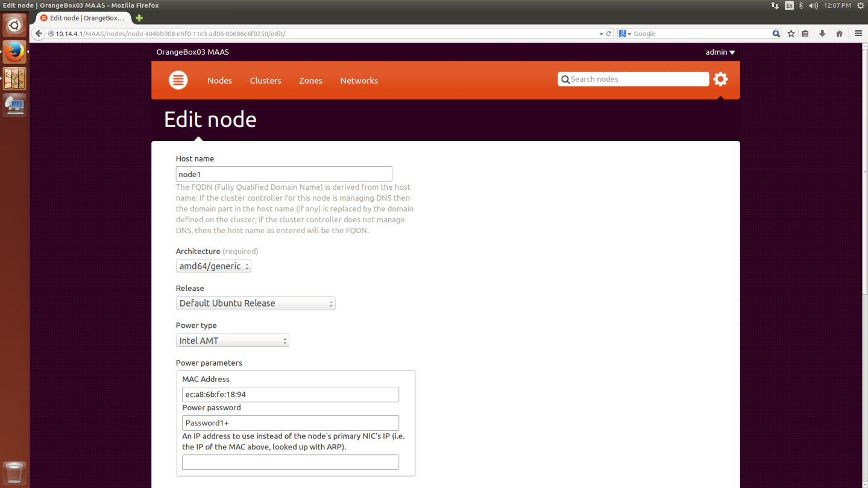Bookmark this page with the star
868x488 pixels.
pos(791,34)
